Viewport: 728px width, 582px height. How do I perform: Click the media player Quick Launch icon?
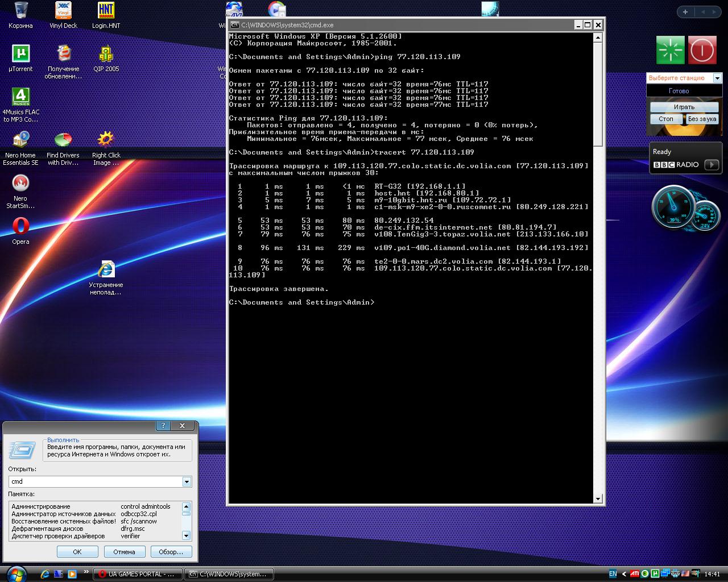click(x=72, y=574)
